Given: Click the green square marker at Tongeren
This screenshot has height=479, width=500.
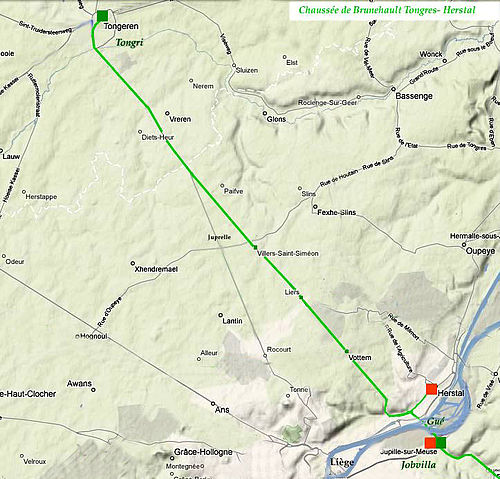Looking at the screenshot, I should tap(102, 16).
